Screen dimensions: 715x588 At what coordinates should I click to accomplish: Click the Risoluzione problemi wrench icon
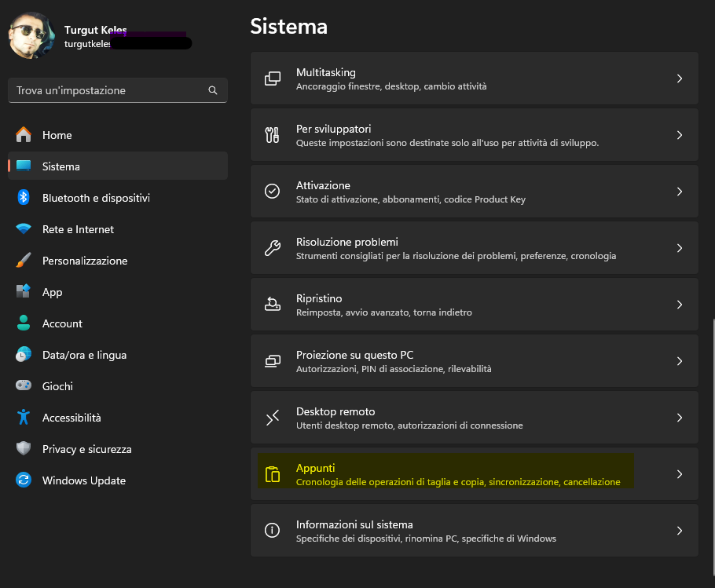tap(273, 248)
